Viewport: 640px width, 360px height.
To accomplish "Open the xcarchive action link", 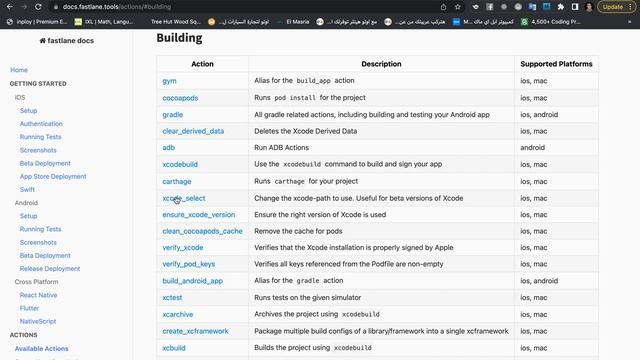I will pyautogui.click(x=178, y=315).
